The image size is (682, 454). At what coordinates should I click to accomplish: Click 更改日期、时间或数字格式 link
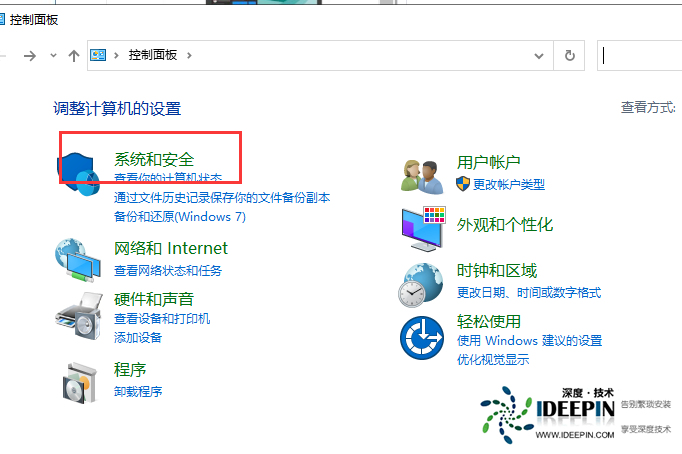point(529,292)
